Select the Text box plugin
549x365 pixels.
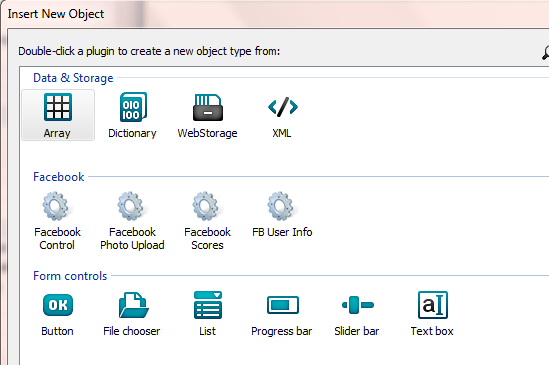tap(432, 314)
